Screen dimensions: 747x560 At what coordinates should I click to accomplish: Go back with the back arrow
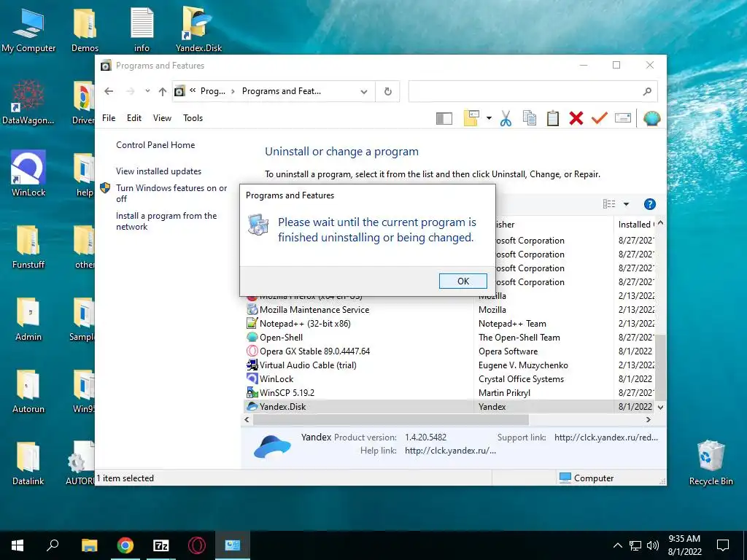pos(109,91)
